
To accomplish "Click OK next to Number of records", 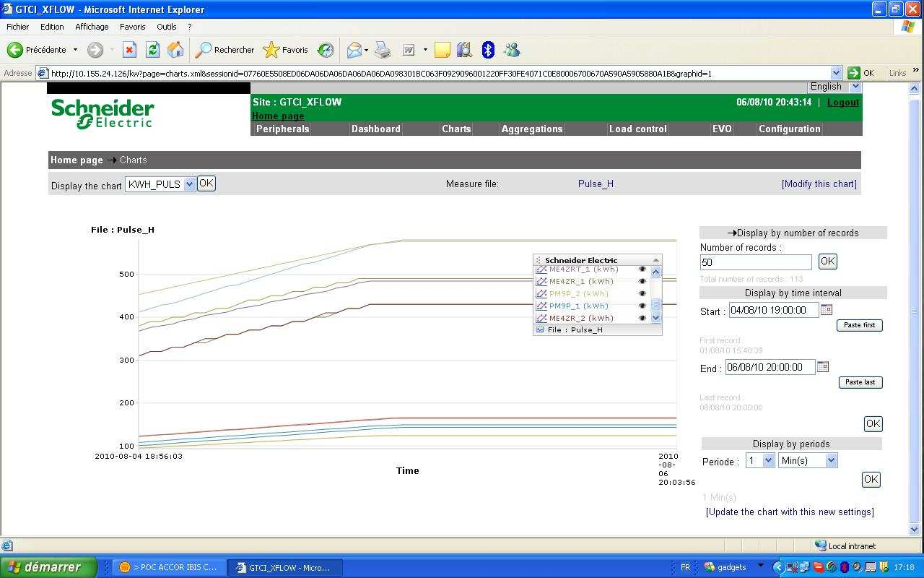I will [x=827, y=262].
